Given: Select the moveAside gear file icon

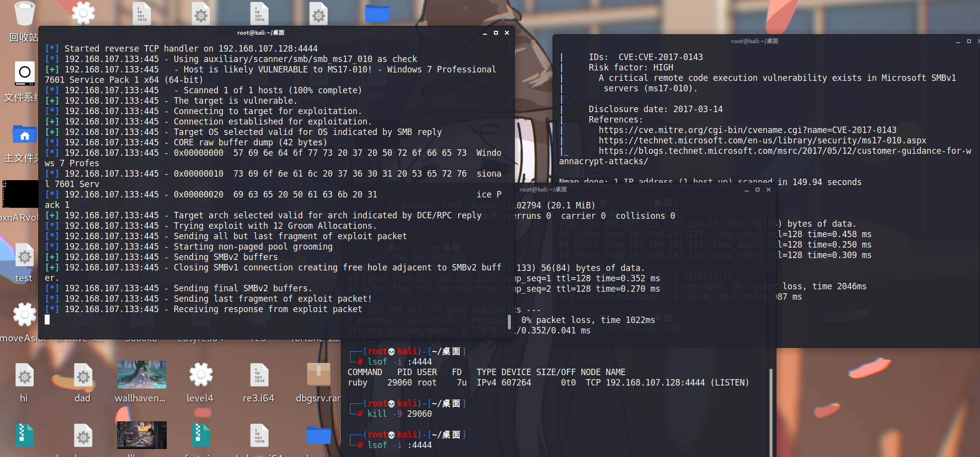Looking at the screenshot, I should [24, 315].
